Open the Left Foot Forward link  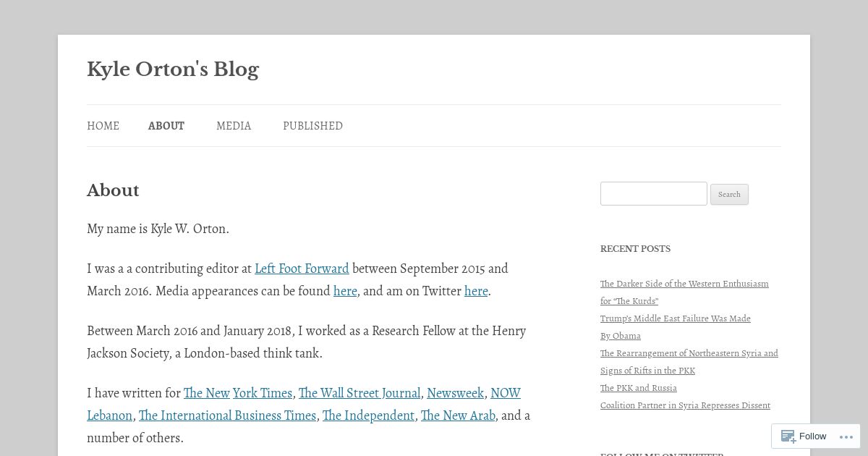pyautogui.click(x=302, y=269)
